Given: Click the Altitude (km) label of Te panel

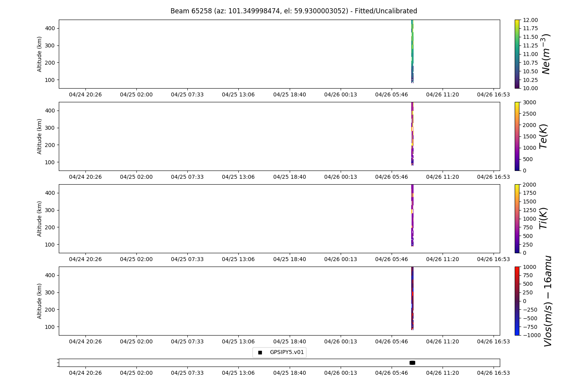Looking at the screenshot, I should (39, 136).
